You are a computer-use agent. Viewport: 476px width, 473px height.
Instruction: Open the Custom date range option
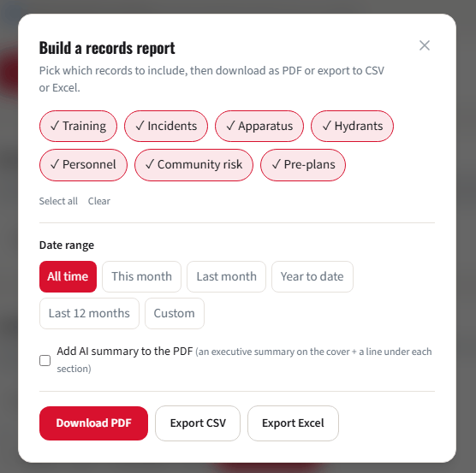click(175, 314)
